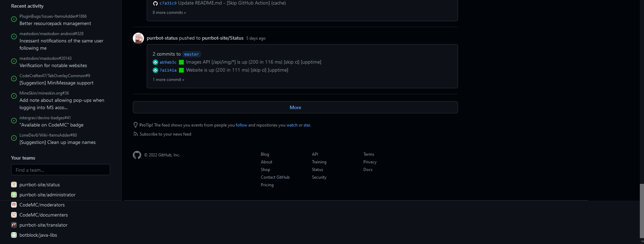Open the Status footer link
The image size is (644, 244).
click(317, 170)
